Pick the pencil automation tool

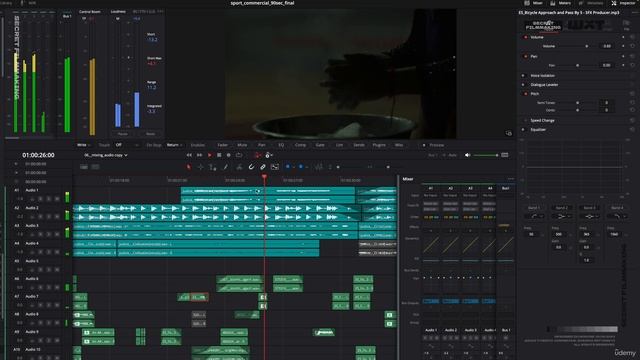[x=225, y=167]
